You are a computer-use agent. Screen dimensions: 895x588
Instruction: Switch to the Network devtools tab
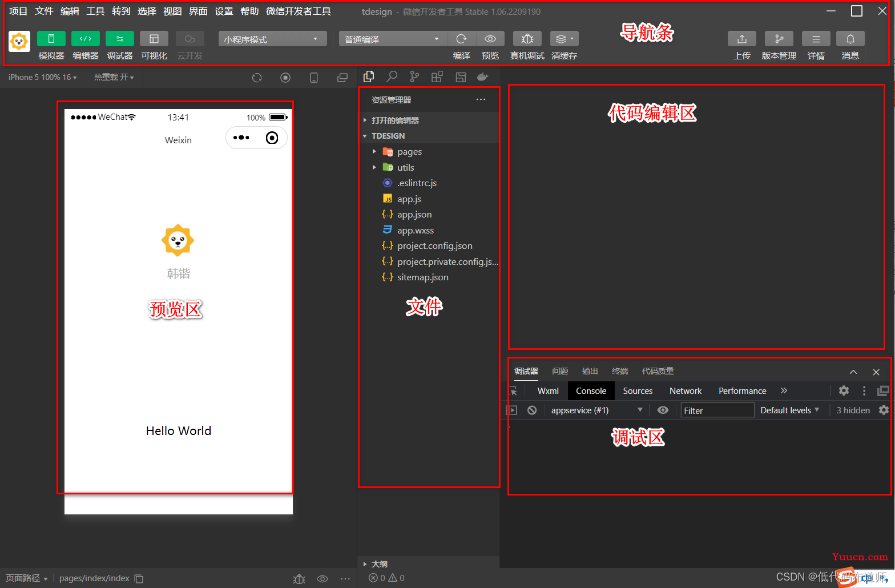tap(686, 391)
